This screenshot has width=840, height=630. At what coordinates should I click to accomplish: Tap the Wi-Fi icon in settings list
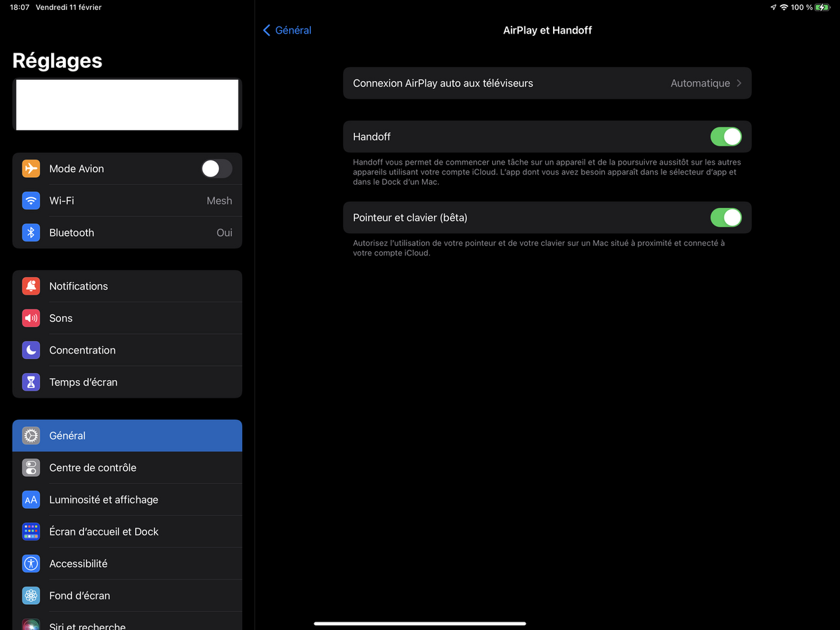[x=31, y=201]
